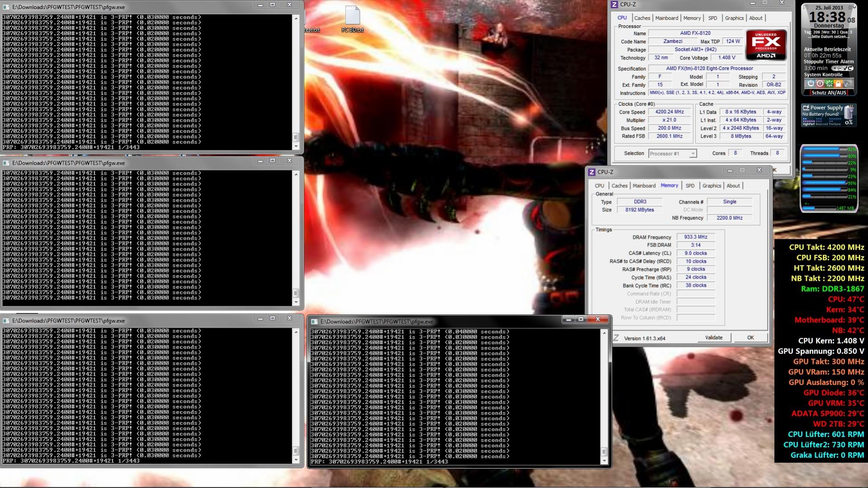The image size is (868, 488).
Task: Click scroll-down arrow in the active pfgw.exe console
Action: tap(604, 461)
